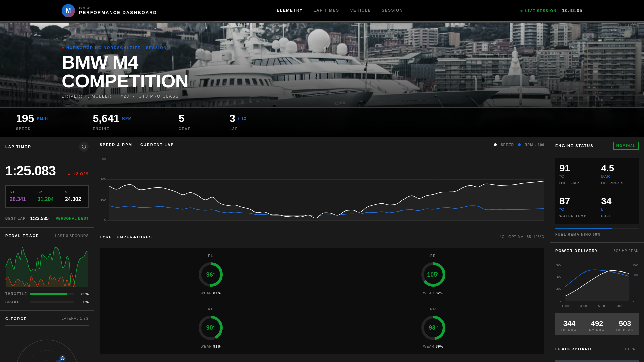Click the speed and RPM lap chart
The height and width of the screenshot is (362, 644).
(322, 189)
